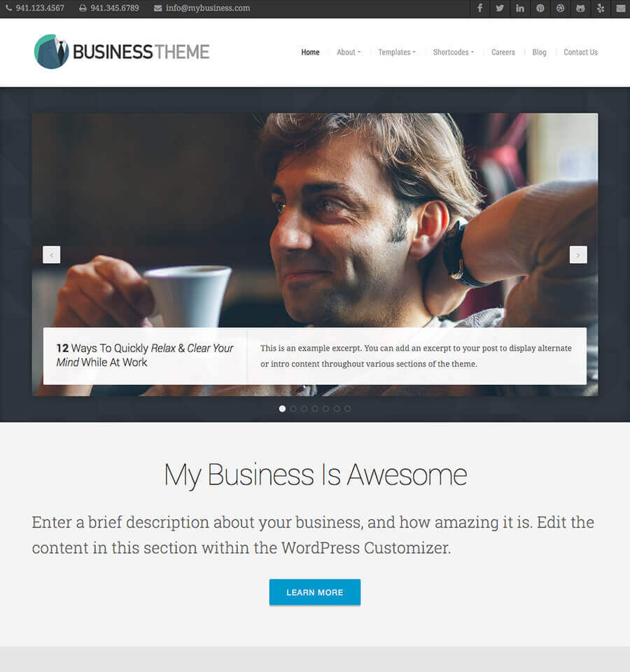Image resolution: width=630 pixels, height=672 pixels.
Task: Open the Facebook social icon
Action: (x=479, y=8)
